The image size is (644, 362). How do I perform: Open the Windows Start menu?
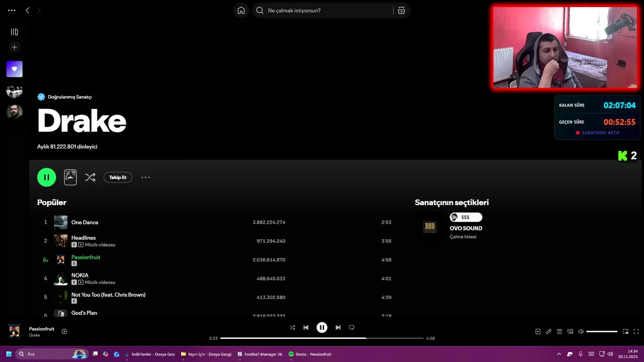9,354
